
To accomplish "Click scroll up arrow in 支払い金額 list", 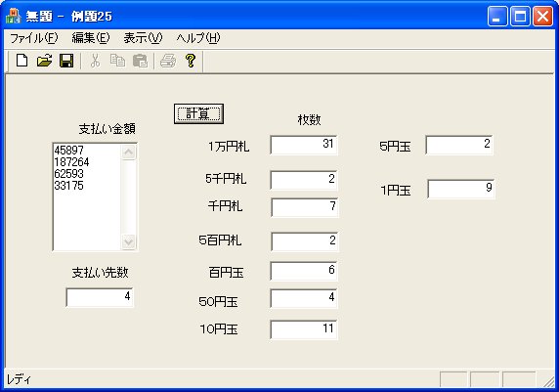I will pyautogui.click(x=129, y=152).
